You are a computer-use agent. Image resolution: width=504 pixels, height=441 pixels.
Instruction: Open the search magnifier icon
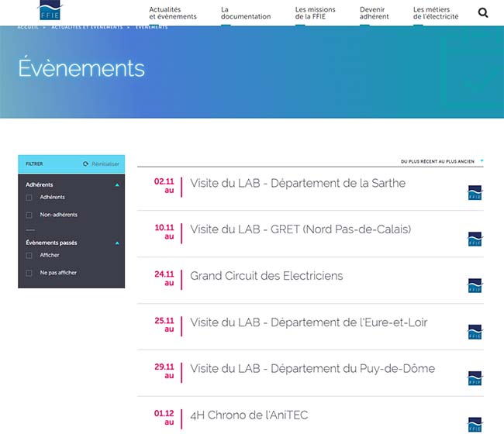tap(483, 12)
